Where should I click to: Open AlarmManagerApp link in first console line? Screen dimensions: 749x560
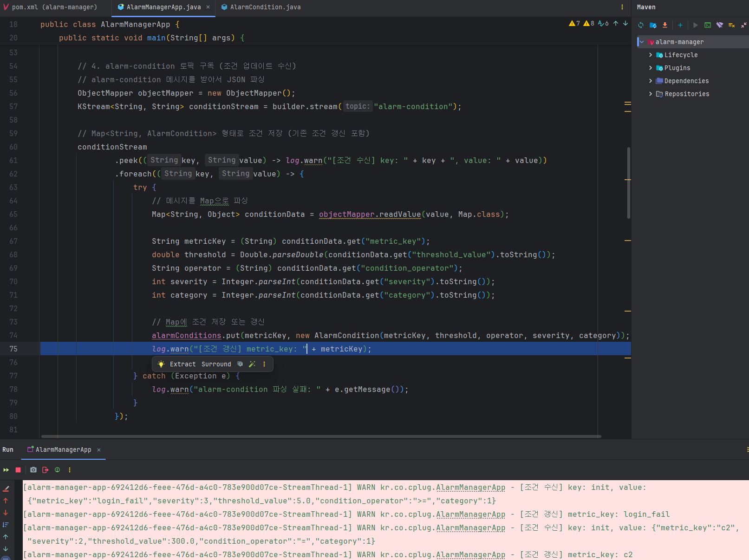pyautogui.click(x=470, y=487)
